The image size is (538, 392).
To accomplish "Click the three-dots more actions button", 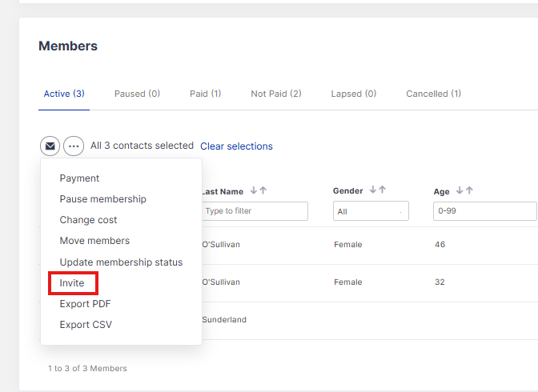I will pos(74,146).
